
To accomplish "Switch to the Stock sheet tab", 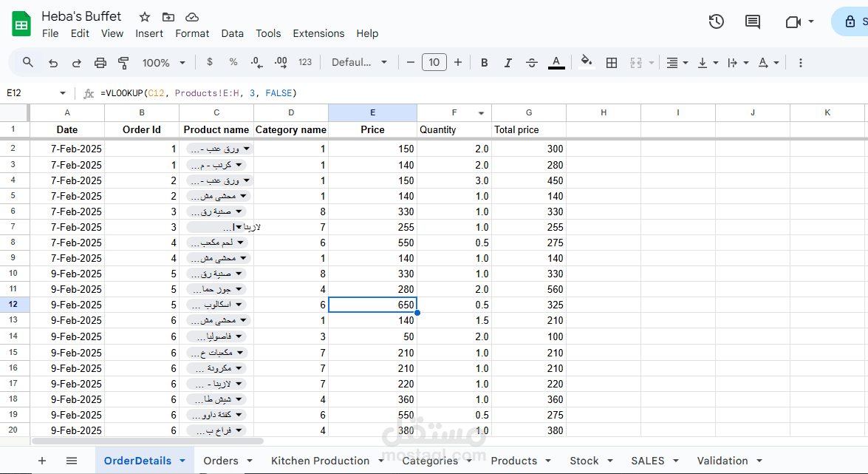I will (584, 461).
